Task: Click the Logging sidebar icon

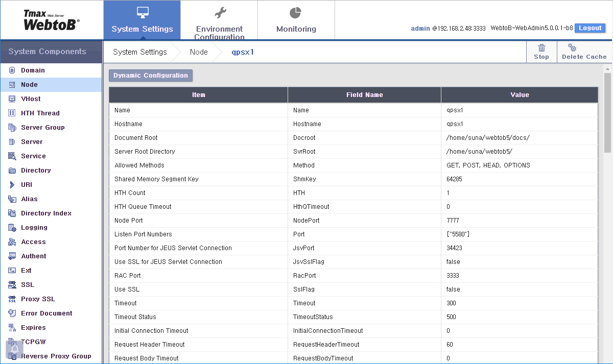Action: pos(12,228)
